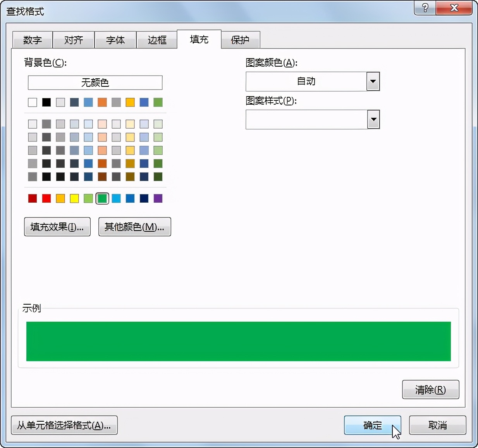
Task: Select the currently highlighted green swatch
Action: [x=102, y=198]
